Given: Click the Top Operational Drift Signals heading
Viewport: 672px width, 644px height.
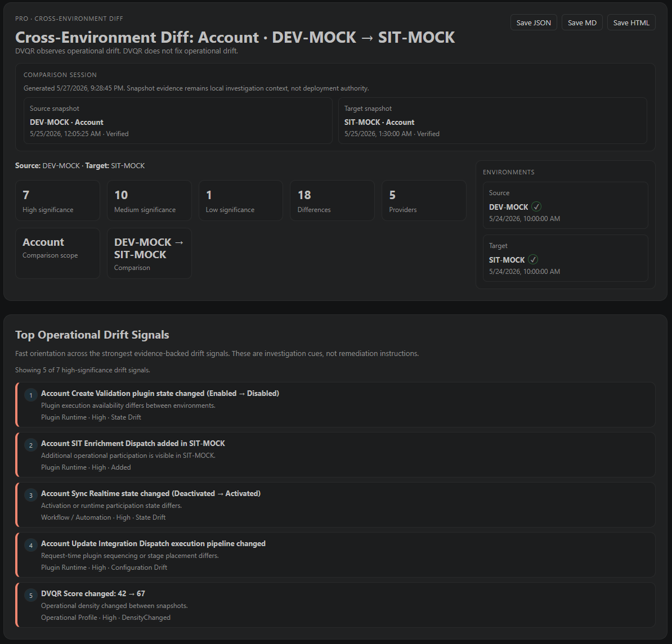Looking at the screenshot, I should pyautogui.click(x=92, y=335).
